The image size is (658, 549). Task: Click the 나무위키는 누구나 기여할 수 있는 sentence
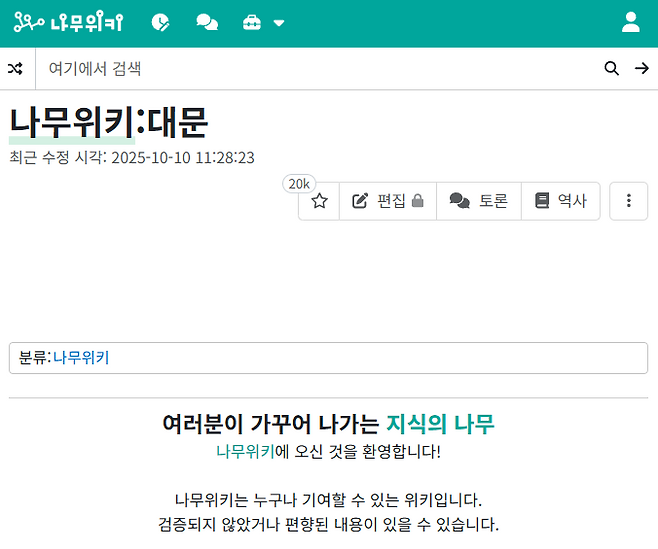pyautogui.click(x=329, y=500)
